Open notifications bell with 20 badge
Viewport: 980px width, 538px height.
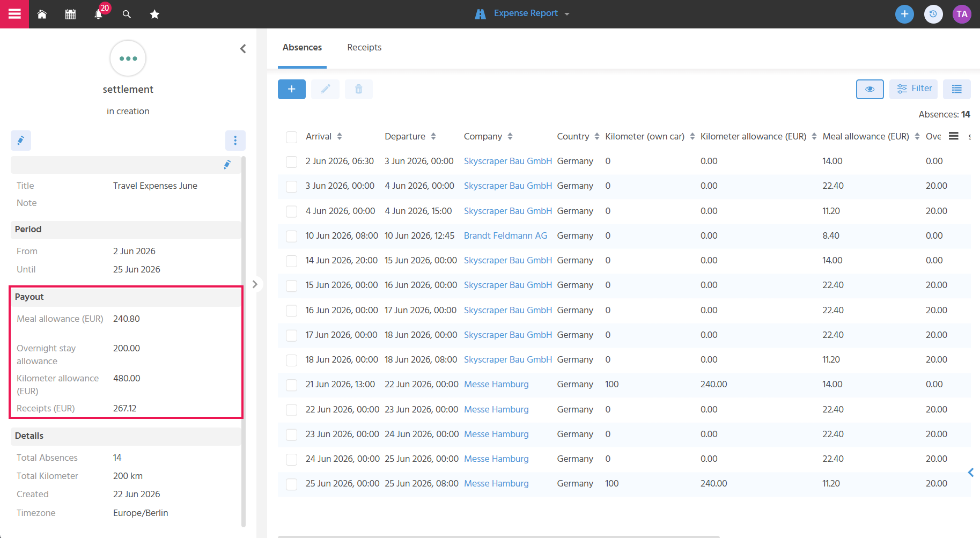pos(99,14)
